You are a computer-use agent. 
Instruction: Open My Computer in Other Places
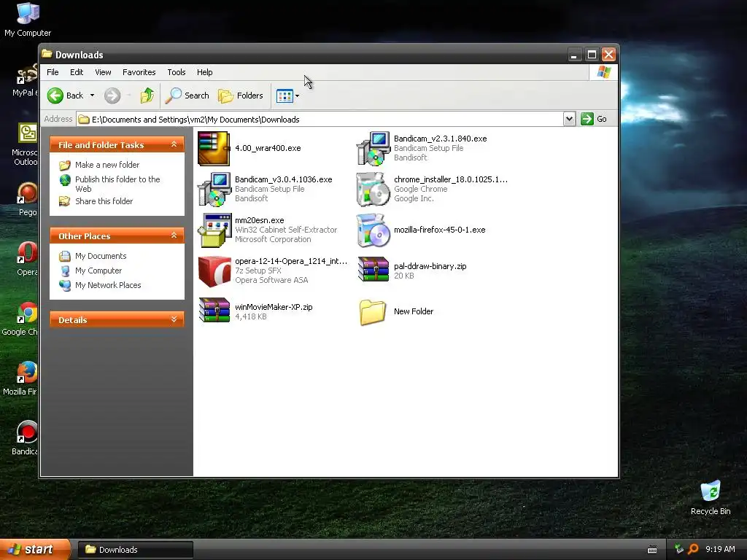click(x=98, y=271)
